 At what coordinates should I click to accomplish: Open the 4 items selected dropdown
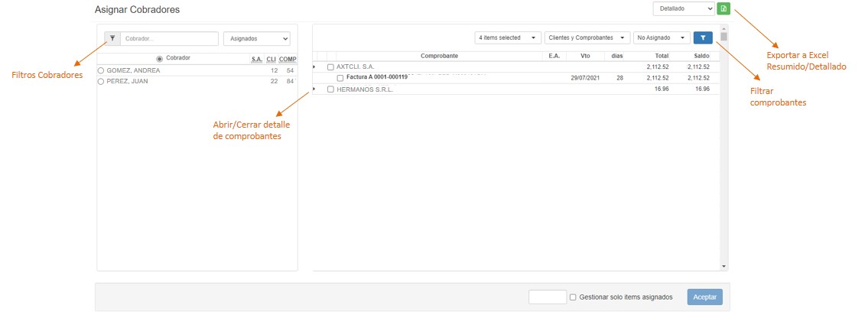(508, 37)
